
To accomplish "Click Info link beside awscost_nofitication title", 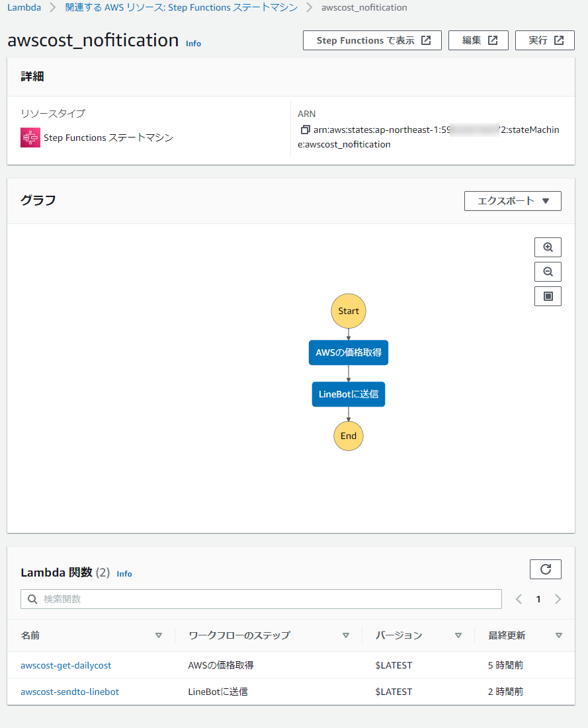I will point(193,43).
